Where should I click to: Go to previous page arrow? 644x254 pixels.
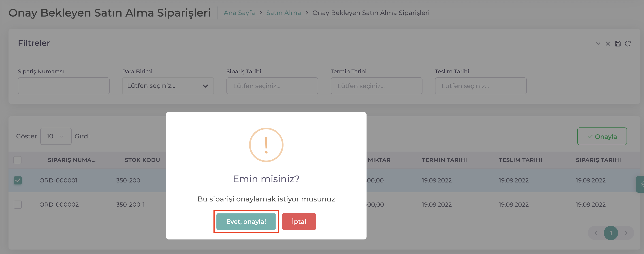[596, 233]
